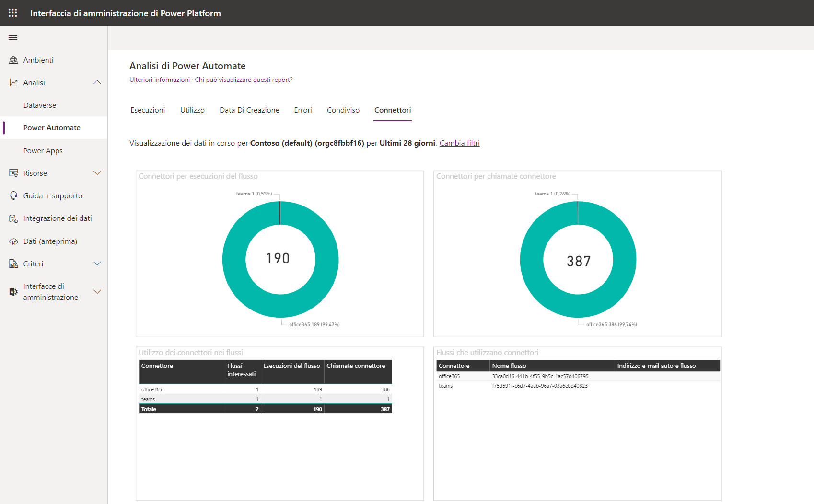Open the Data Di Creazione tab
The height and width of the screenshot is (504, 814).
click(x=249, y=110)
